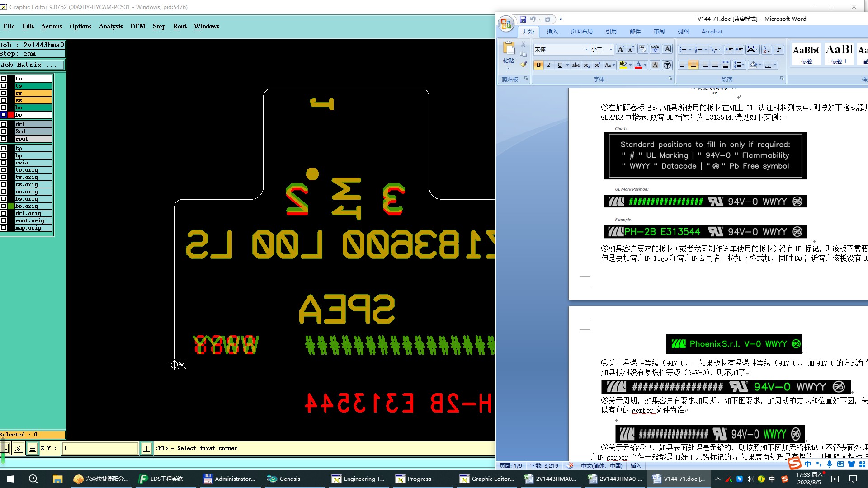The width and height of the screenshot is (868, 488).
Task: Justify text in Word
Action: pos(715,65)
